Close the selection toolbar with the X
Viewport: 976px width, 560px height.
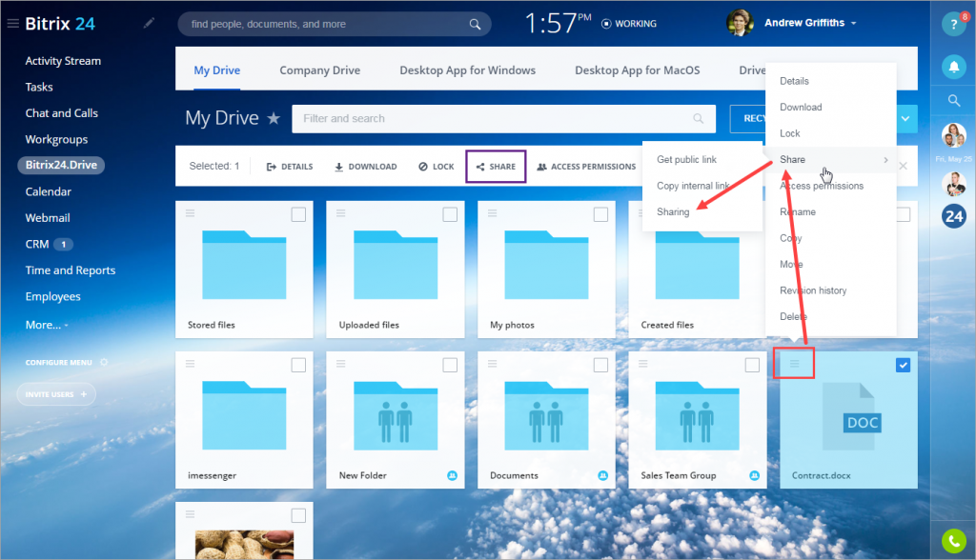tap(904, 166)
